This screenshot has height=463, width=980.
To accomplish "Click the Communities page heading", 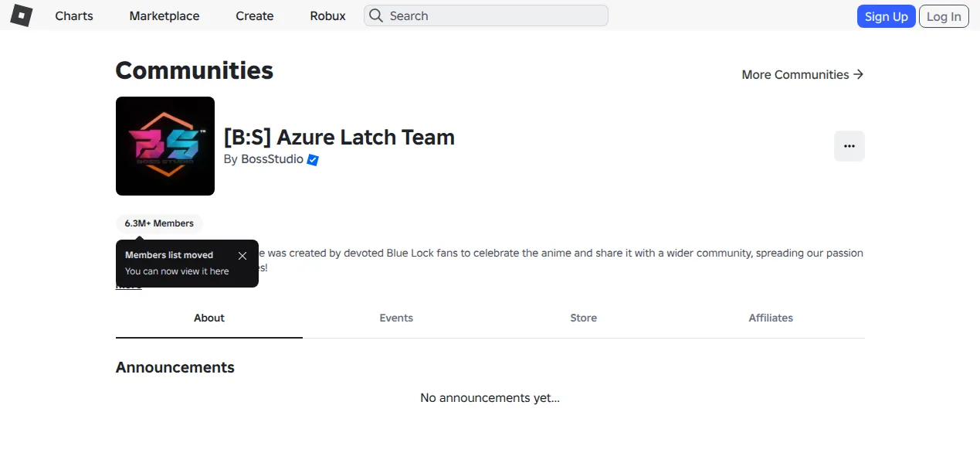I will pos(195,70).
